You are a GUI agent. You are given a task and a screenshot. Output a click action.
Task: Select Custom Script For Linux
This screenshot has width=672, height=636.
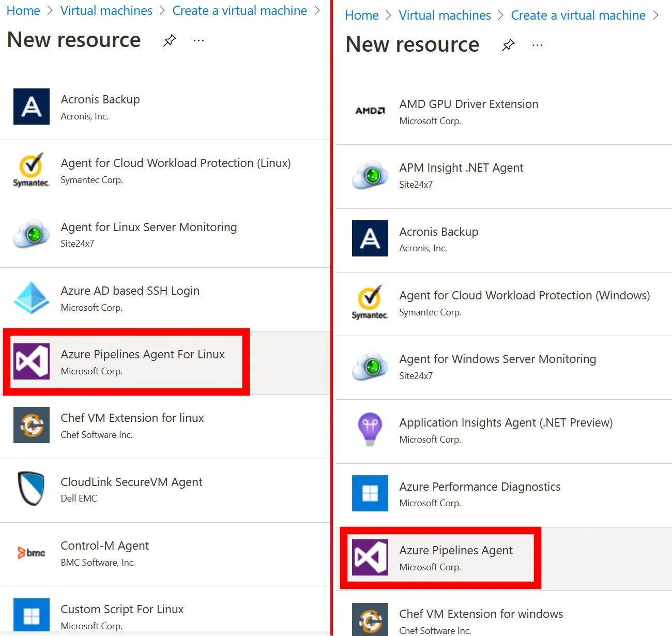[122, 609]
